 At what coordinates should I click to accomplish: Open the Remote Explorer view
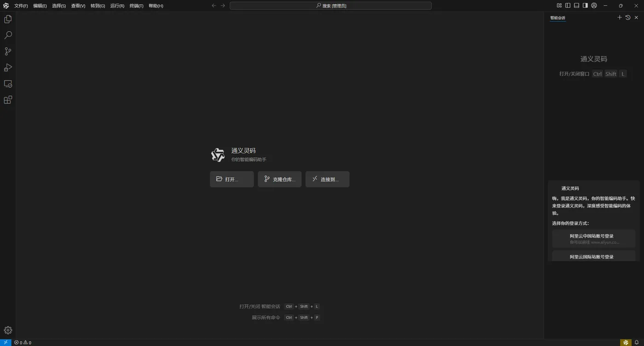tap(8, 84)
